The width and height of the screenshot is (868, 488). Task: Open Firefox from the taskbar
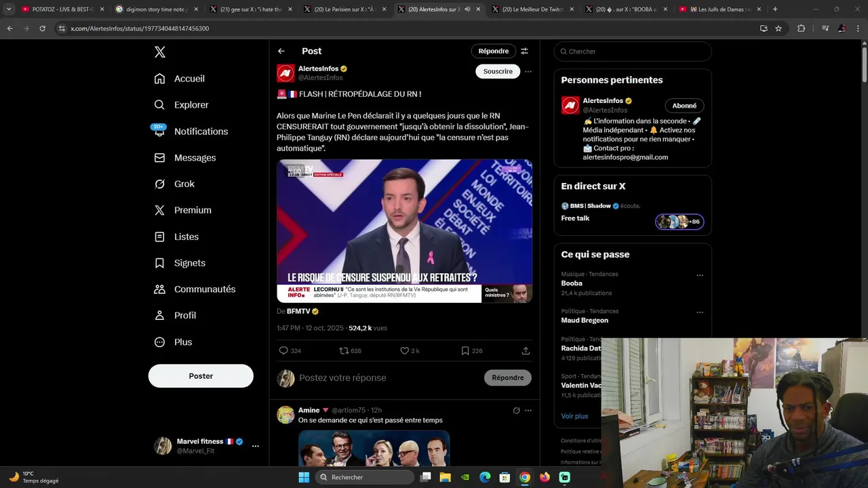coord(545,477)
